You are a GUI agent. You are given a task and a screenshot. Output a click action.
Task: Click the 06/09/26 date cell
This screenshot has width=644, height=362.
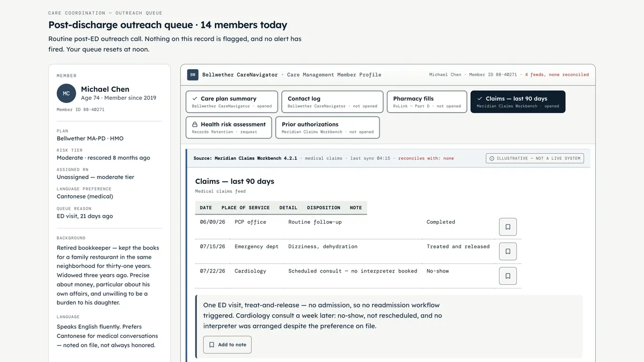[x=213, y=222]
